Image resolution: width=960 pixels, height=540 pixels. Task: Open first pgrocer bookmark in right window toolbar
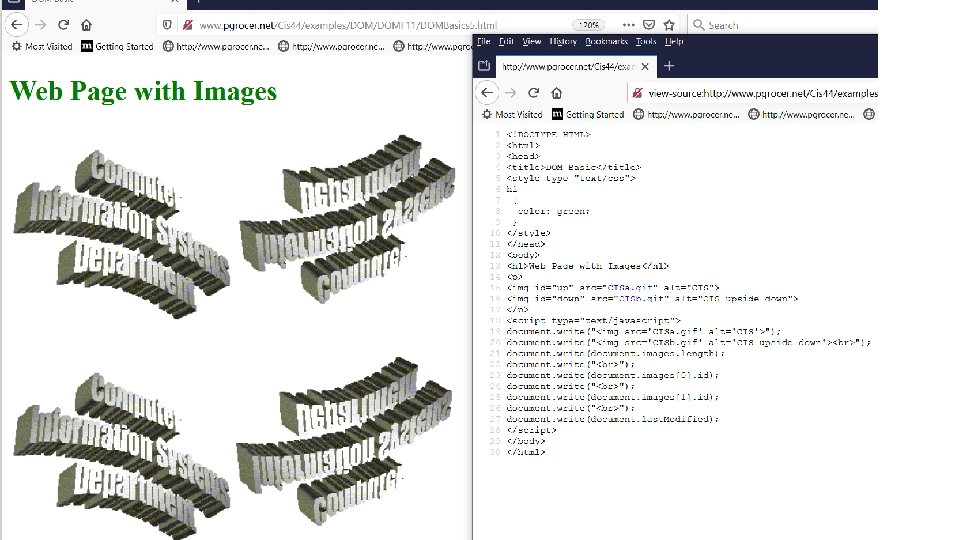coord(686,114)
